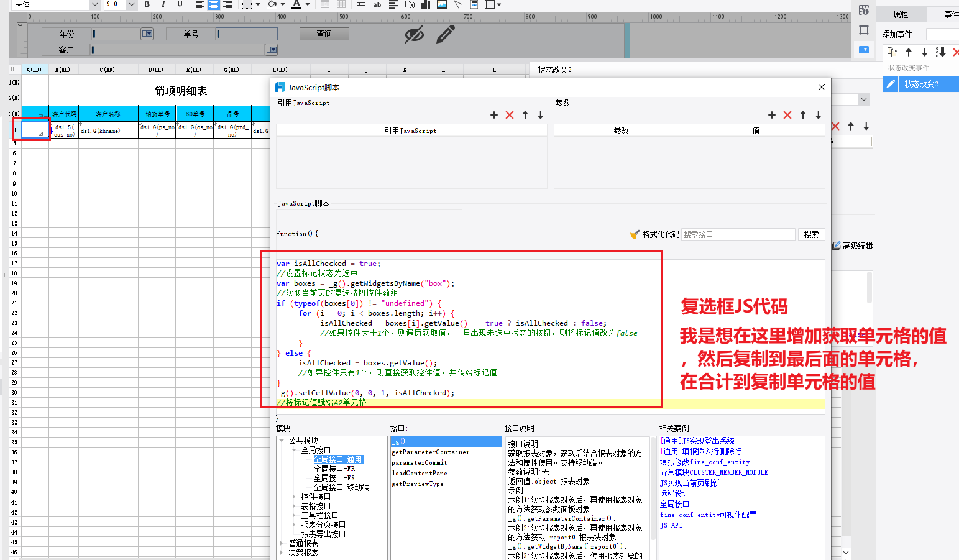Image resolution: width=959 pixels, height=560 pixels.
Task: Click 格式化代码 to format code
Action: coord(654,234)
